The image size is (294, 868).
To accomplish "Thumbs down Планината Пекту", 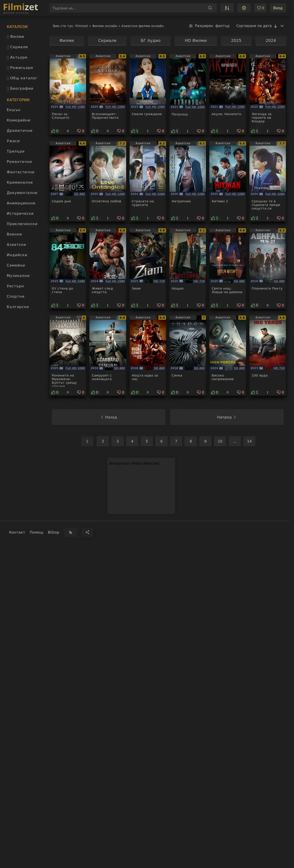I will pos(280,305).
